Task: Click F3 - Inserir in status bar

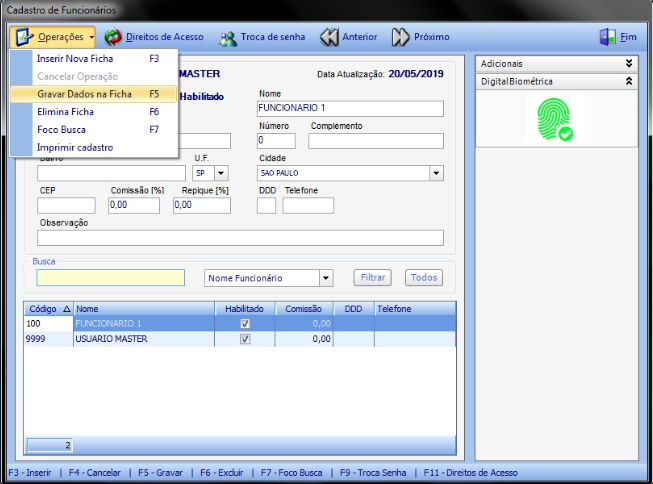Action: tap(30, 473)
